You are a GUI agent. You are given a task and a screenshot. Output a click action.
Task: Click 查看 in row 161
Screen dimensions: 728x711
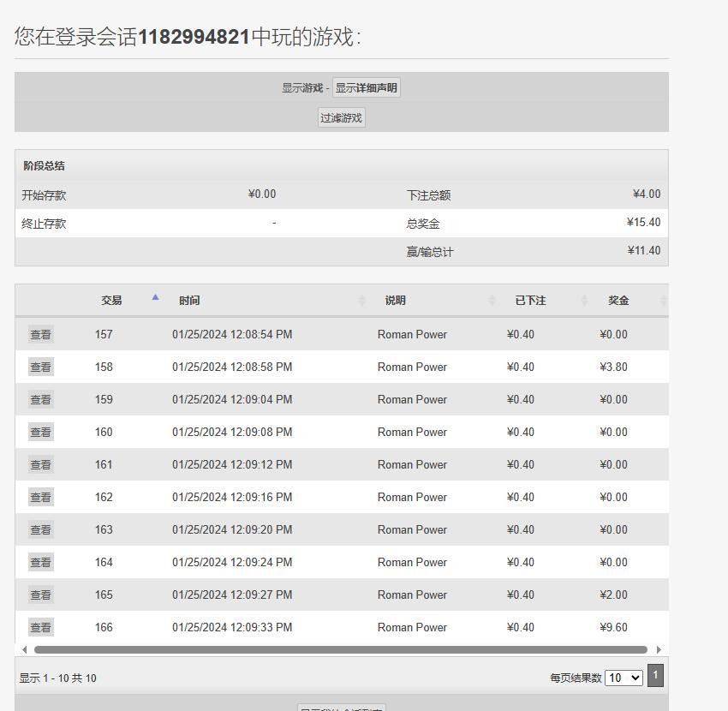point(41,464)
